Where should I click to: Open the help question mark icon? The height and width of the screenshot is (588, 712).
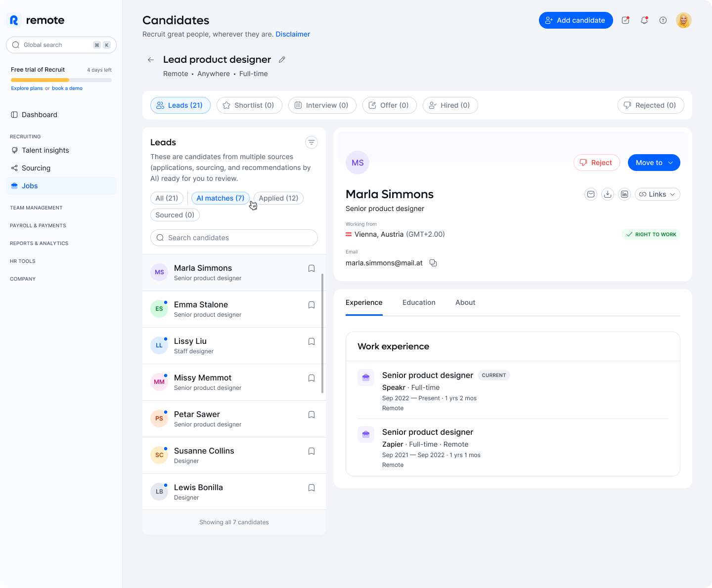click(x=663, y=20)
